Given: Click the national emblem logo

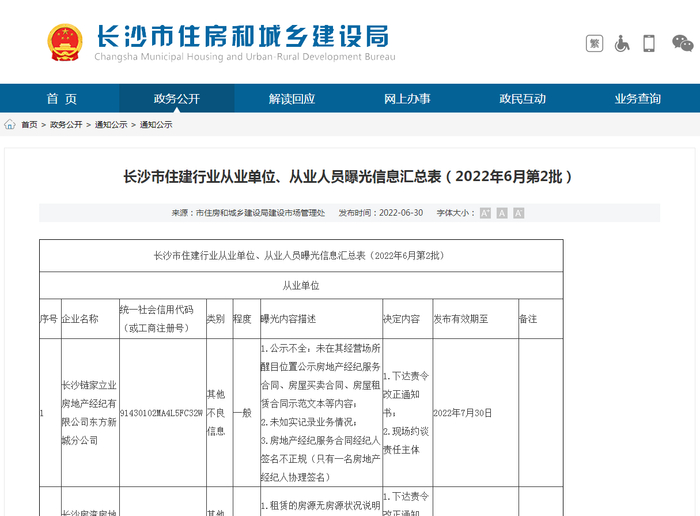Looking at the screenshot, I should (65, 42).
